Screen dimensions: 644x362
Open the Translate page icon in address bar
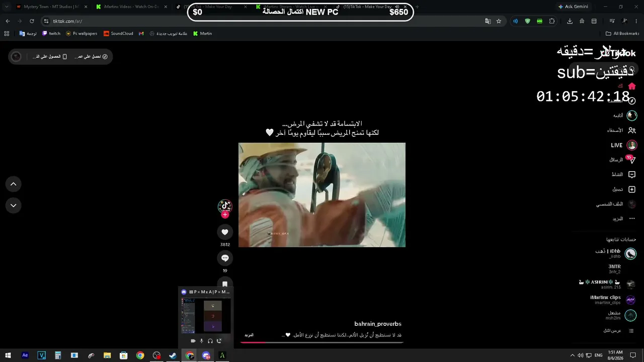pos(488,21)
